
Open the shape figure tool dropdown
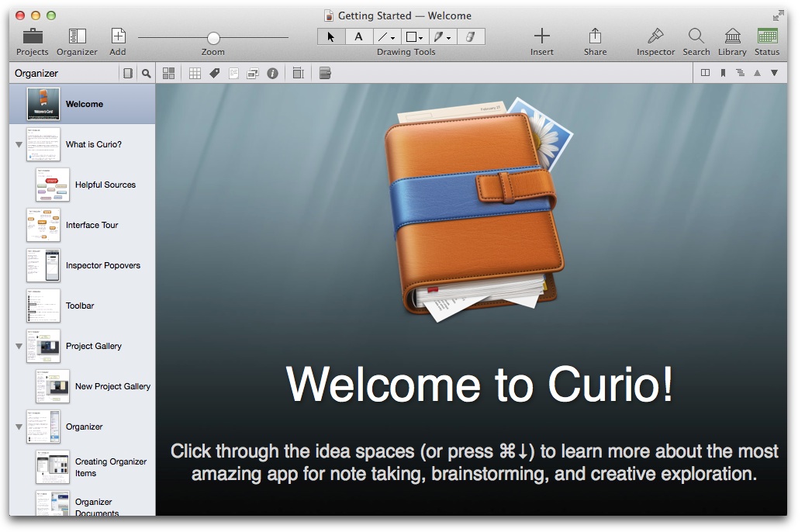[414, 37]
